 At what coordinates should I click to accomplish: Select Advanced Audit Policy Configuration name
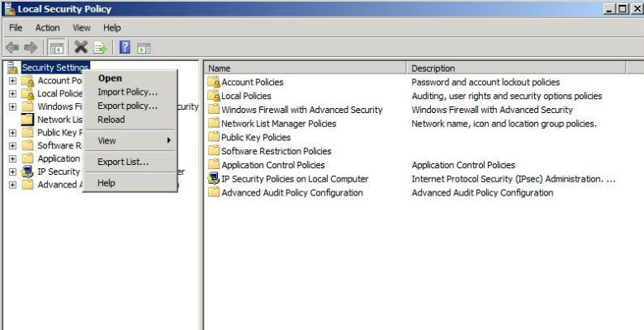292,192
